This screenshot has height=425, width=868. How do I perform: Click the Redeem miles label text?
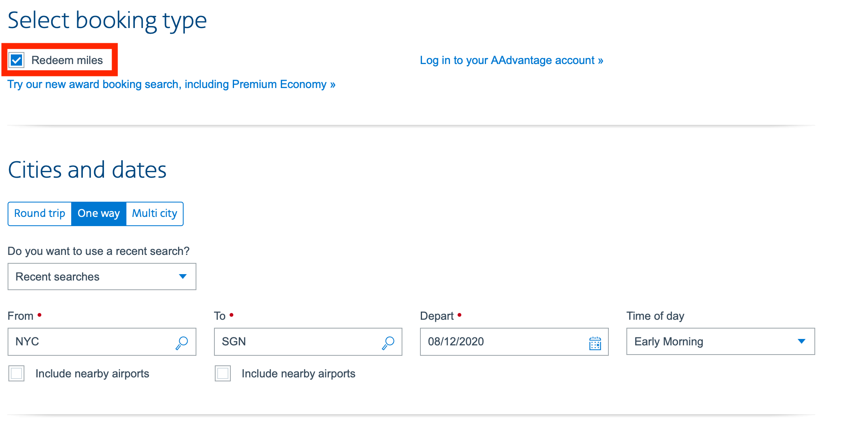(67, 60)
